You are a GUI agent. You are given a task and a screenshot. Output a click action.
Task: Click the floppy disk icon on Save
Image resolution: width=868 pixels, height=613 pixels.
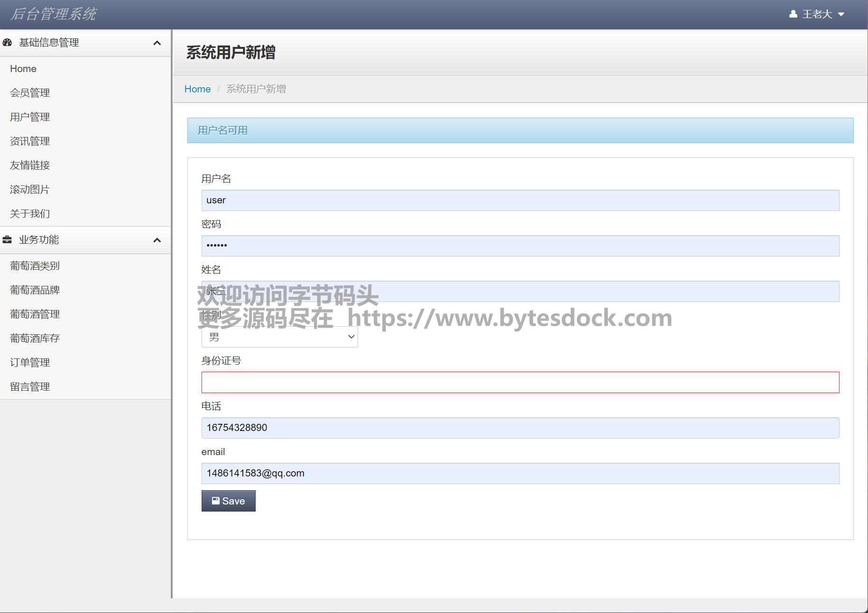coord(215,501)
